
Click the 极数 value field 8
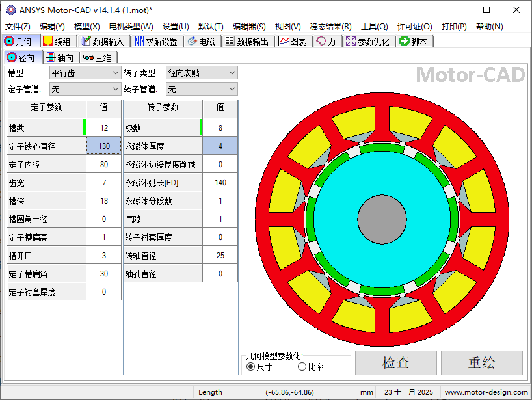[220, 128]
